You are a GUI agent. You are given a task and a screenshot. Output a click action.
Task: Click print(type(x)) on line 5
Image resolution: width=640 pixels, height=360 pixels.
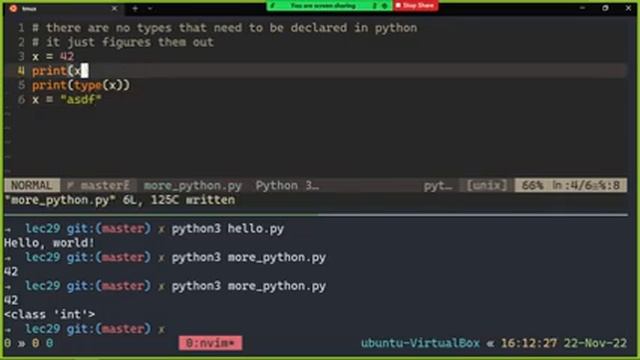(81, 85)
